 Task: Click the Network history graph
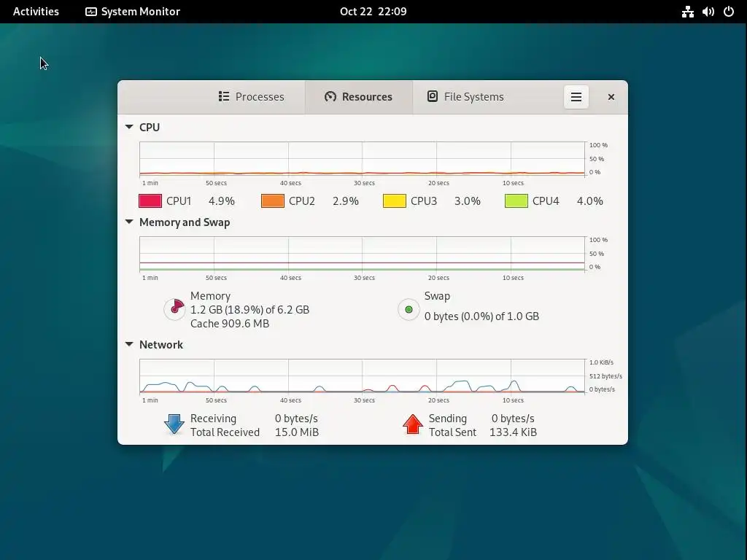[x=362, y=376]
